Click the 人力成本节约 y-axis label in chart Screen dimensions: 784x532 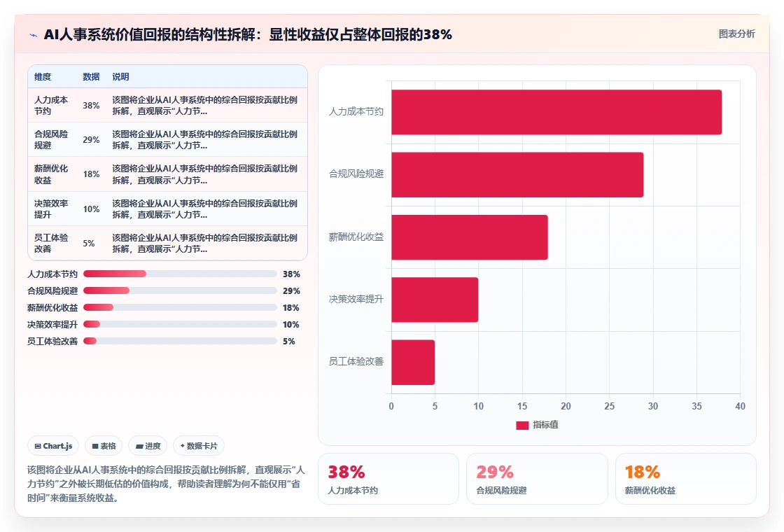pyautogui.click(x=356, y=111)
